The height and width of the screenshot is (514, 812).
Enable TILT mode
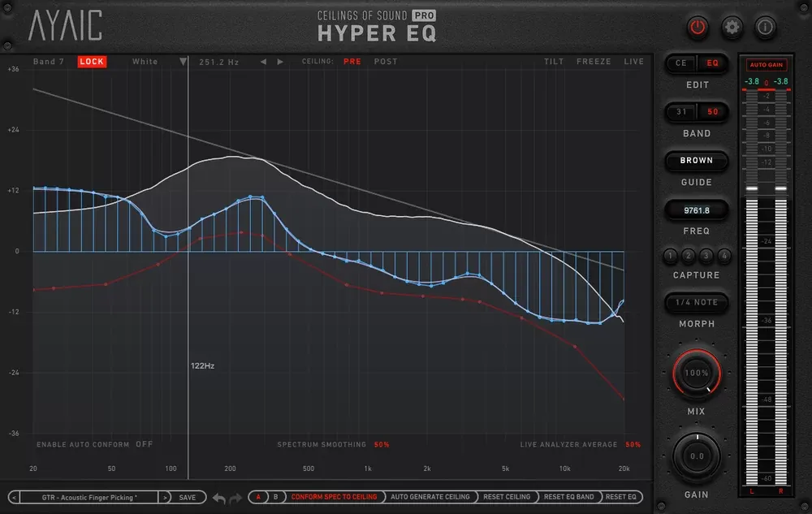click(554, 62)
